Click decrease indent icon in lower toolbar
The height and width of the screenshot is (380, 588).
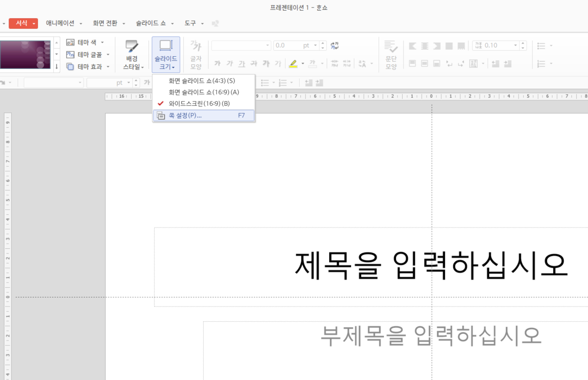(x=308, y=83)
